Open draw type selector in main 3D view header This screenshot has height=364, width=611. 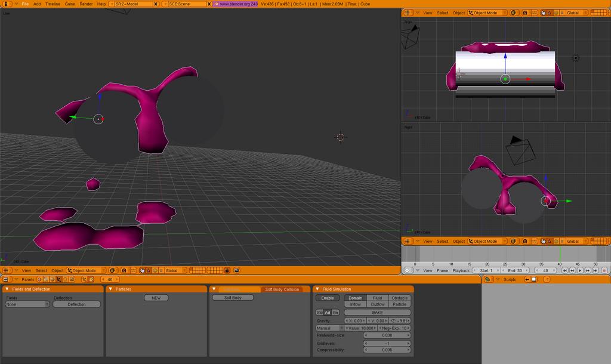113,270
